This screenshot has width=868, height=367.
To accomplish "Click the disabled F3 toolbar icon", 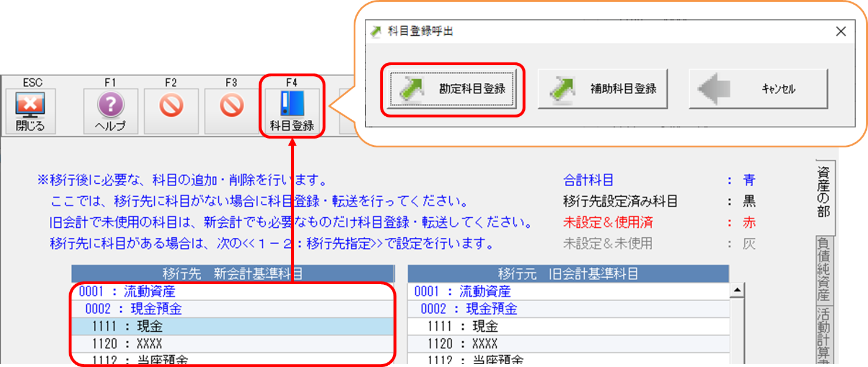I will tap(231, 106).
